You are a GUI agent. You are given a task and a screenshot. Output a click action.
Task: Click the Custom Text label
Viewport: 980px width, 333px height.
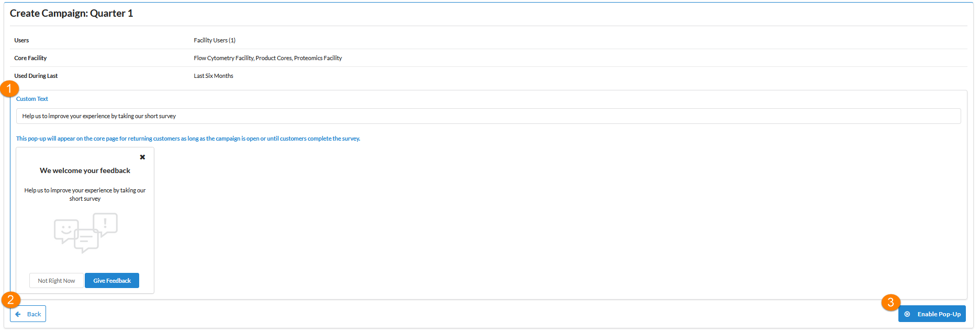pyautogui.click(x=32, y=99)
